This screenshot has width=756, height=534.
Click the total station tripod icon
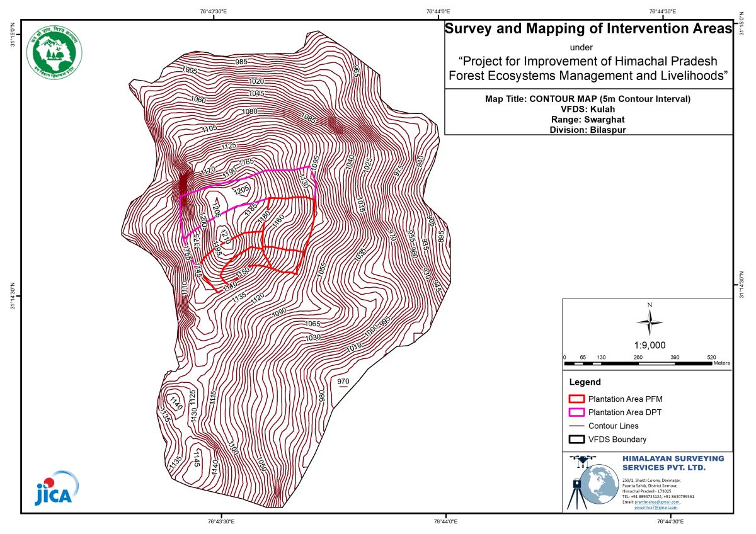coord(576,494)
